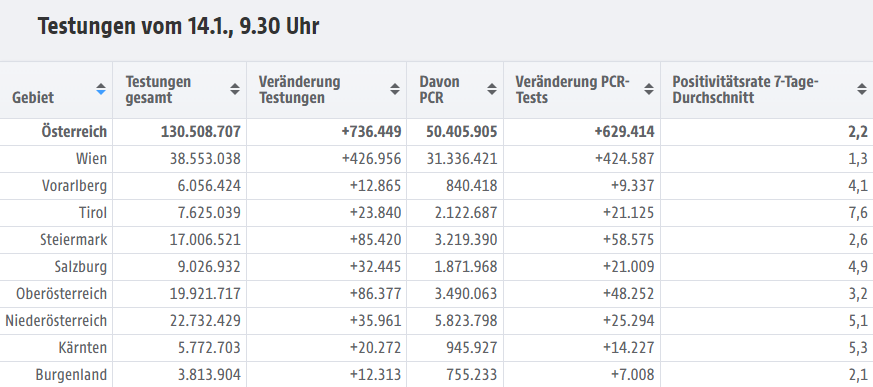
Task: Click the Davon PCR header text
Action: [439, 90]
